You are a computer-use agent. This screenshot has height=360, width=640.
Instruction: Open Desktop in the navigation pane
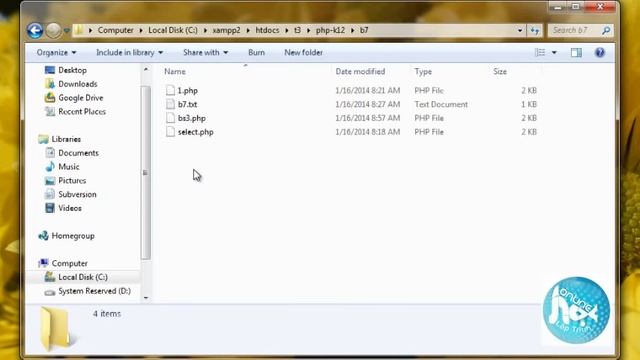(72, 70)
